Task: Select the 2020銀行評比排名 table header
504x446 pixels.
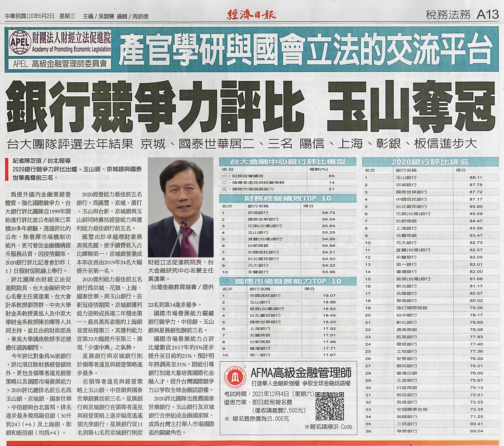Action: tap(430, 162)
